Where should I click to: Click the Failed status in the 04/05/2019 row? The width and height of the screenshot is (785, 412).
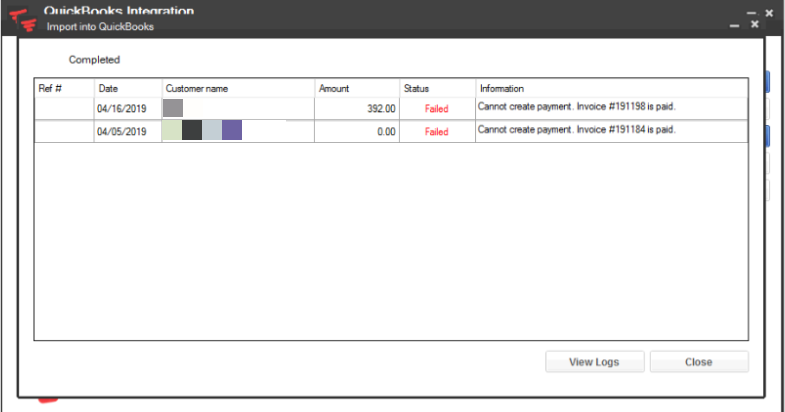pos(437,132)
